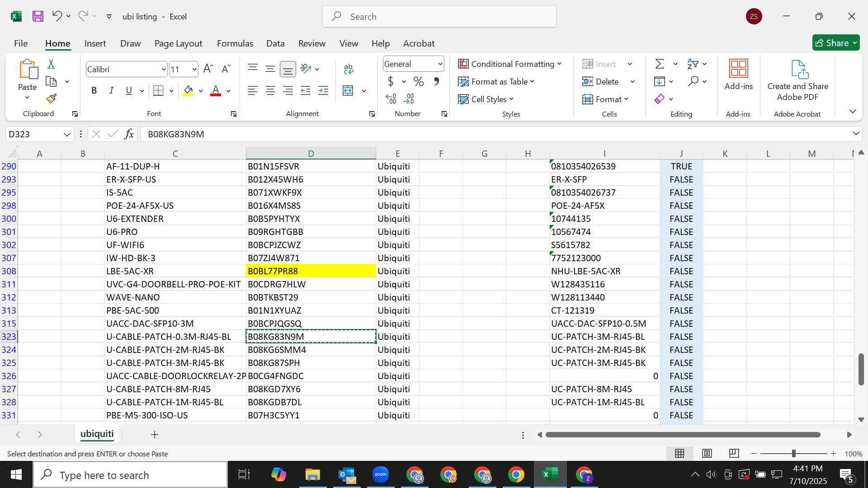Open the Calibri font name dropdown
Viewport: 868px width, 488px height.
pyautogui.click(x=163, y=69)
